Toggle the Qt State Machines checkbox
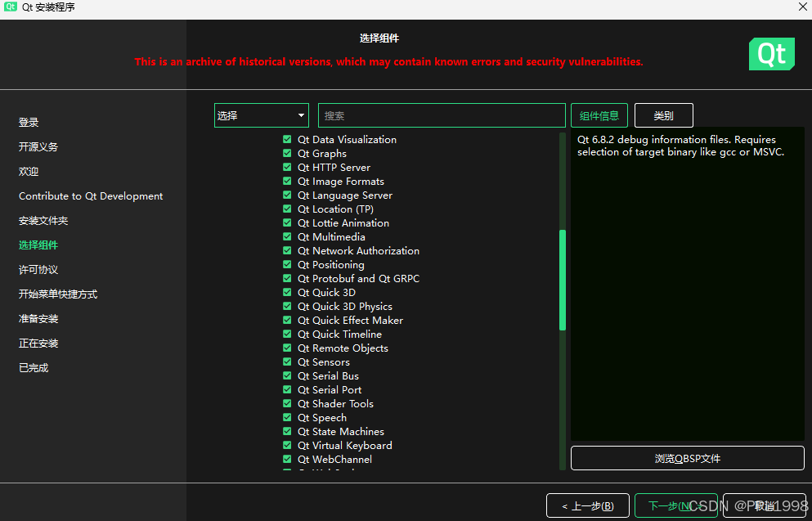Viewport: 812px width, 521px height. click(x=287, y=431)
